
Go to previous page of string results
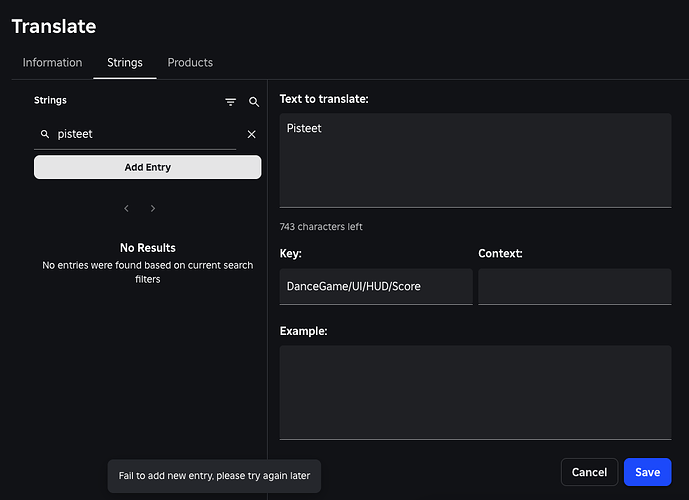tap(127, 209)
